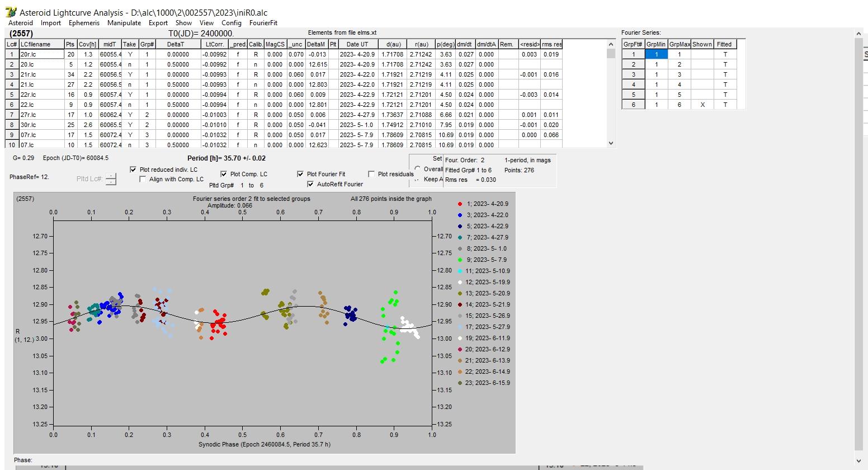868x470 pixels.
Task: Click the Epoch (JD-T0)= 60084.5 text
Action: [x=76, y=158]
